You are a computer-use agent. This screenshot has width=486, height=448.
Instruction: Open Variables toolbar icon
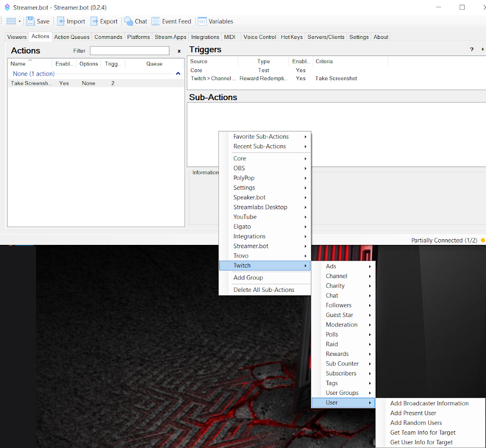(x=202, y=21)
